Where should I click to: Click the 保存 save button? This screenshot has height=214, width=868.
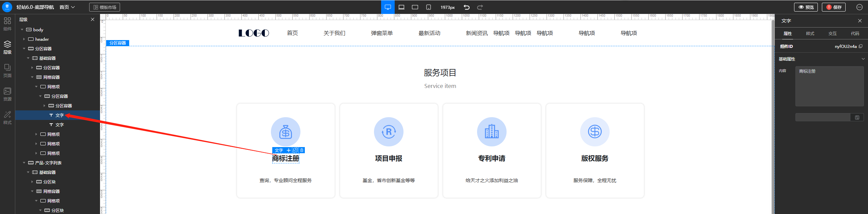[x=834, y=7]
